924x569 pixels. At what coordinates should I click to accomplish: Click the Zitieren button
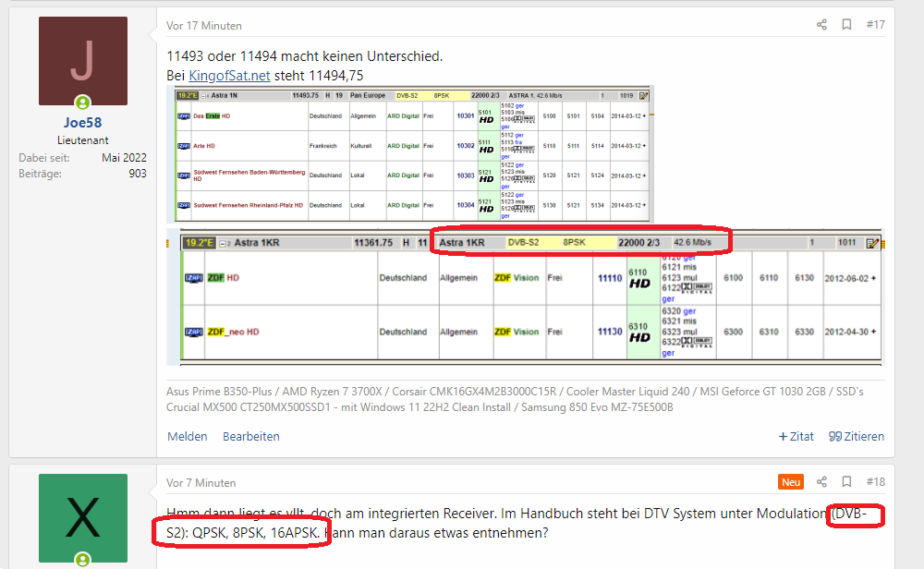tap(857, 437)
